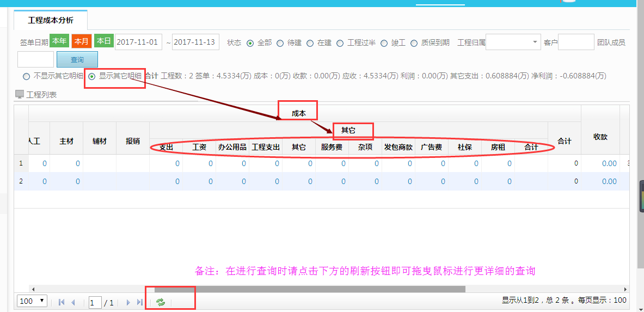Open the 工程成本分析 tab

pos(51,20)
